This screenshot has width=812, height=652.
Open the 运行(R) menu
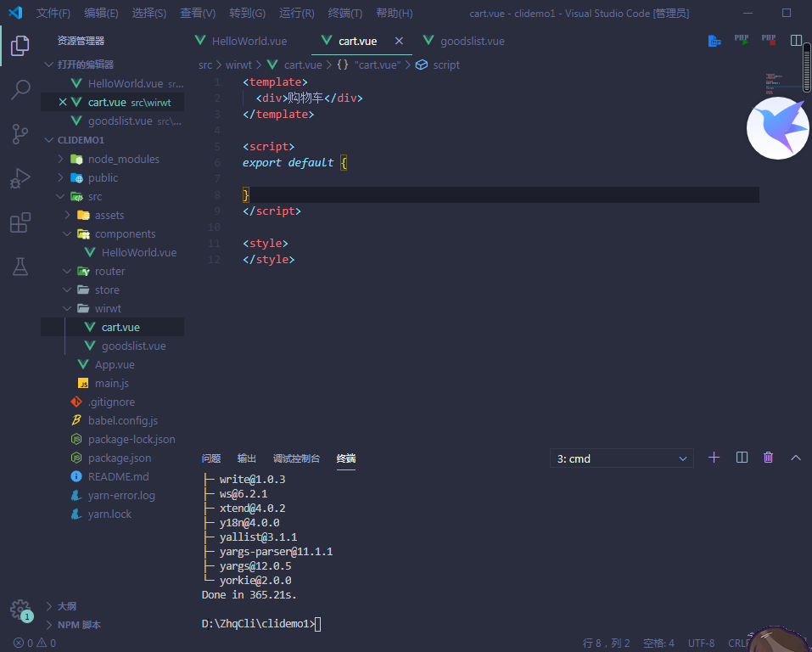tap(297, 13)
